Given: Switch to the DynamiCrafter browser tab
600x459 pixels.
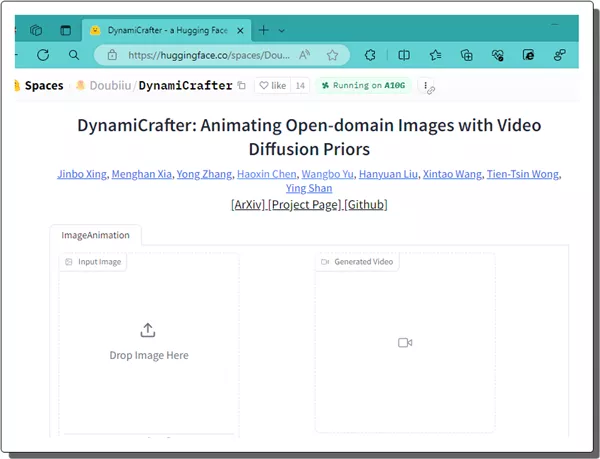Looking at the screenshot, I should click(160, 30).
